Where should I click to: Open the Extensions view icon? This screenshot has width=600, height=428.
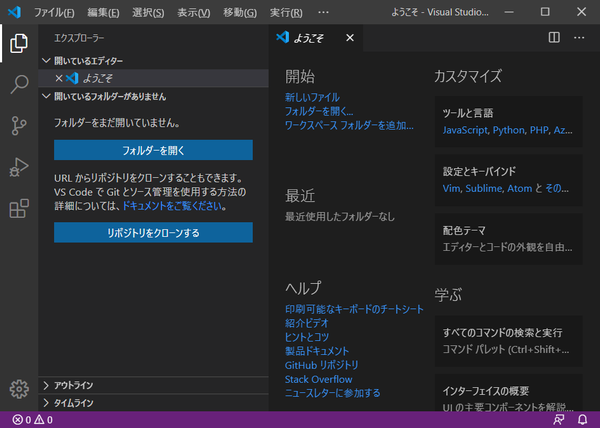click(x=18, y=209)
